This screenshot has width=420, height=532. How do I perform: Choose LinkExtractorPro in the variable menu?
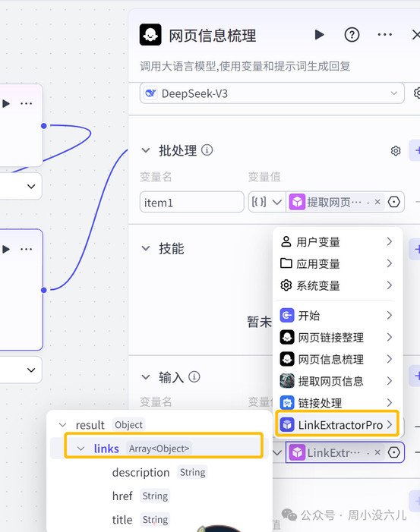[336, 424]
